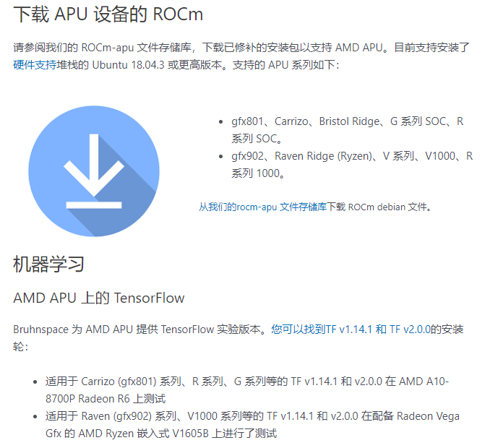Viewport: 490px width, 448px height.
Task: Click the Carrizo (gfx801) TensorFlow bullet
Action: 247,390
